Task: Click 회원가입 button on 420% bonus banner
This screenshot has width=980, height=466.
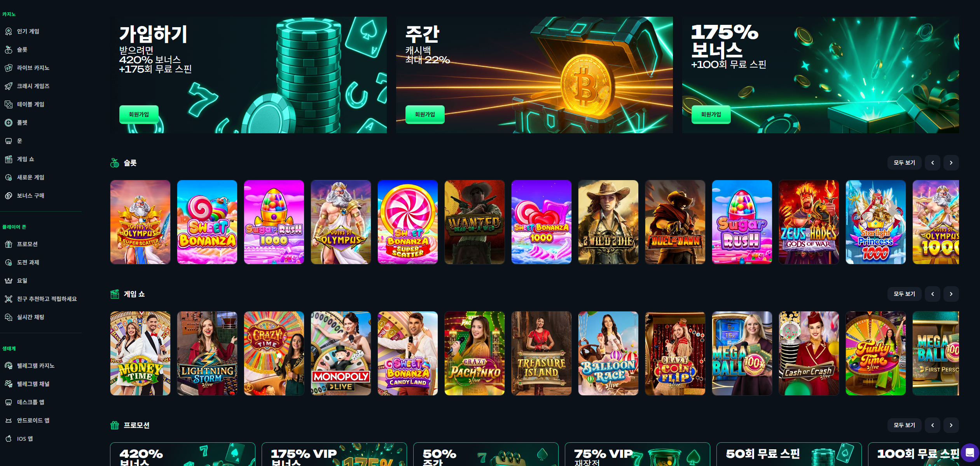Action: pos(139,115)
